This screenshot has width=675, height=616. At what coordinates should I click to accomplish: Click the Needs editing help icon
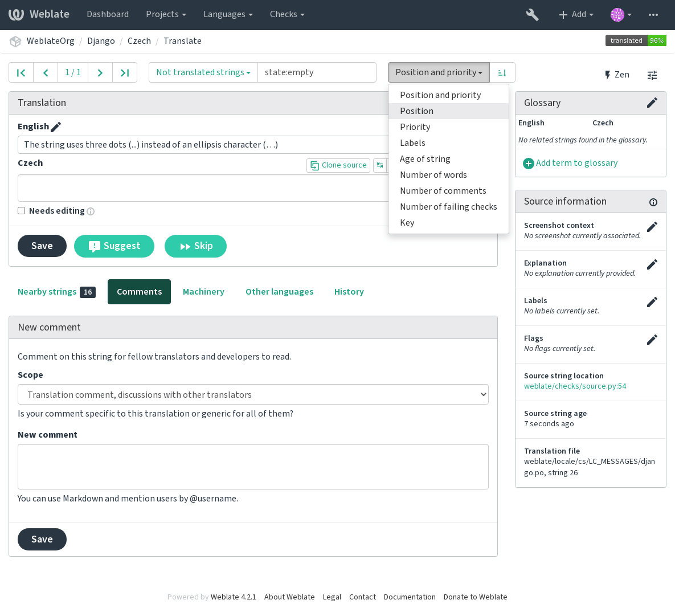coord(91,211)
